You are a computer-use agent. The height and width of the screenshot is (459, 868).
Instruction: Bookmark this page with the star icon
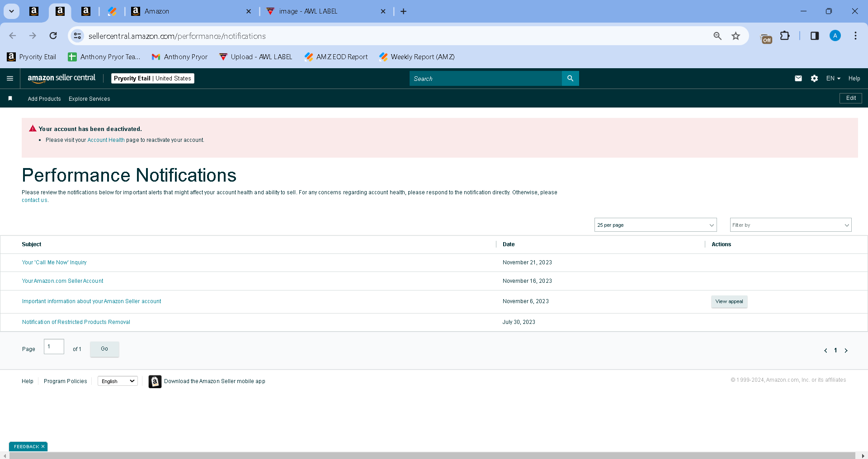736,36
